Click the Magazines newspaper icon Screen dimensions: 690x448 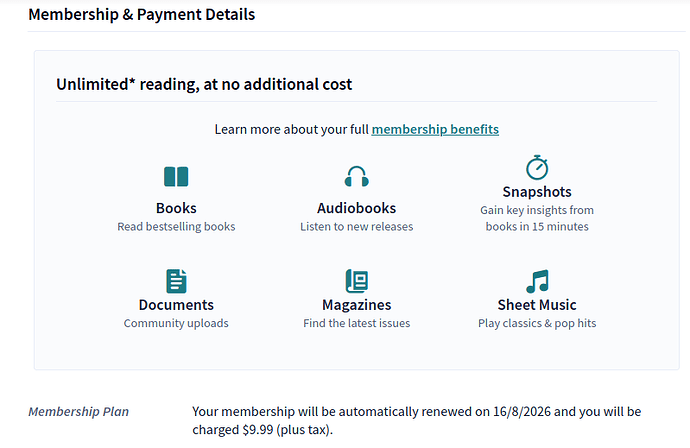pos(356,281)
